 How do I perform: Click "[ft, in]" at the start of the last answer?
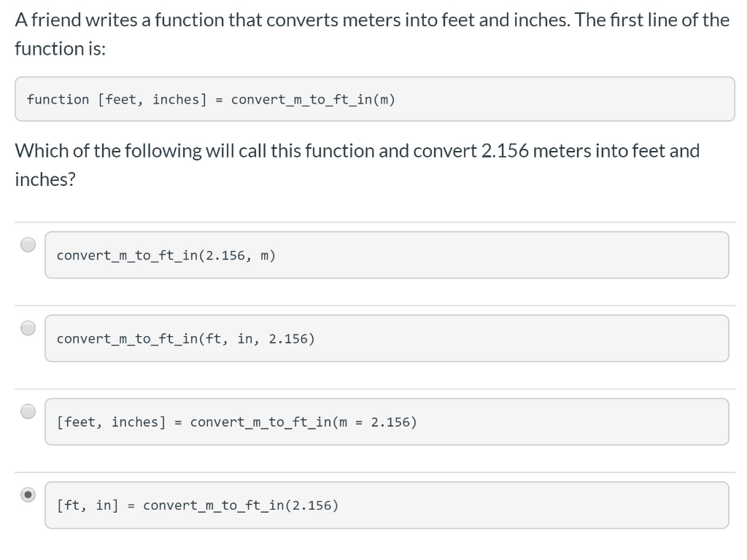click(88, 505)
